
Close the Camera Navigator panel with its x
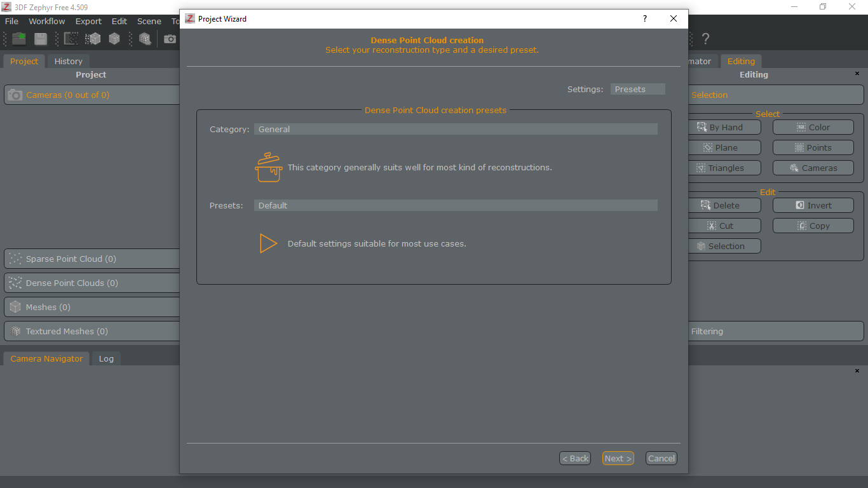857,370
